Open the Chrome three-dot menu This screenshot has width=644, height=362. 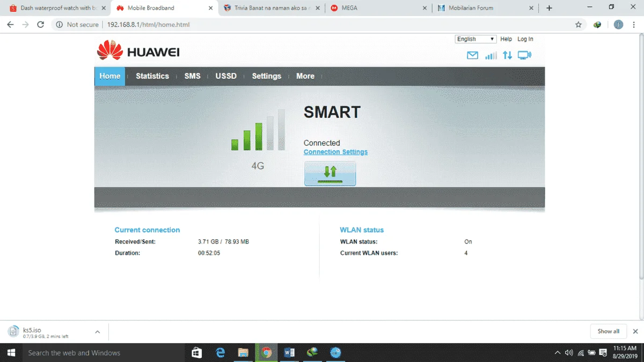click(x=634, y=25)
